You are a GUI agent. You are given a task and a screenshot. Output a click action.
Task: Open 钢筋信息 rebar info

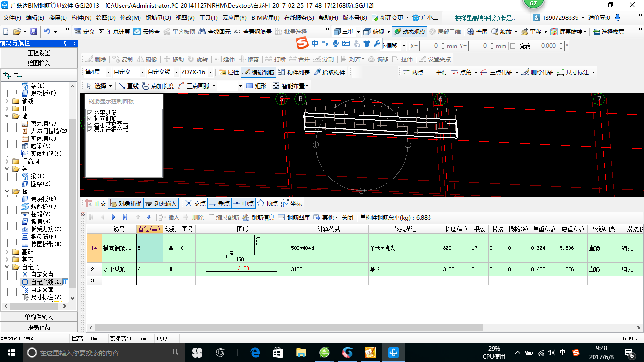(258, 217)
